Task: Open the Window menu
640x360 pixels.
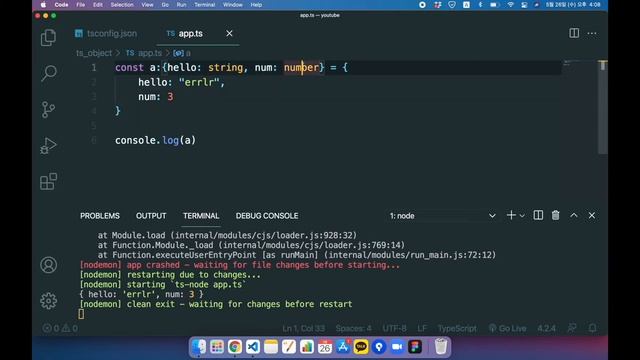Action: [x=233, y=5]
